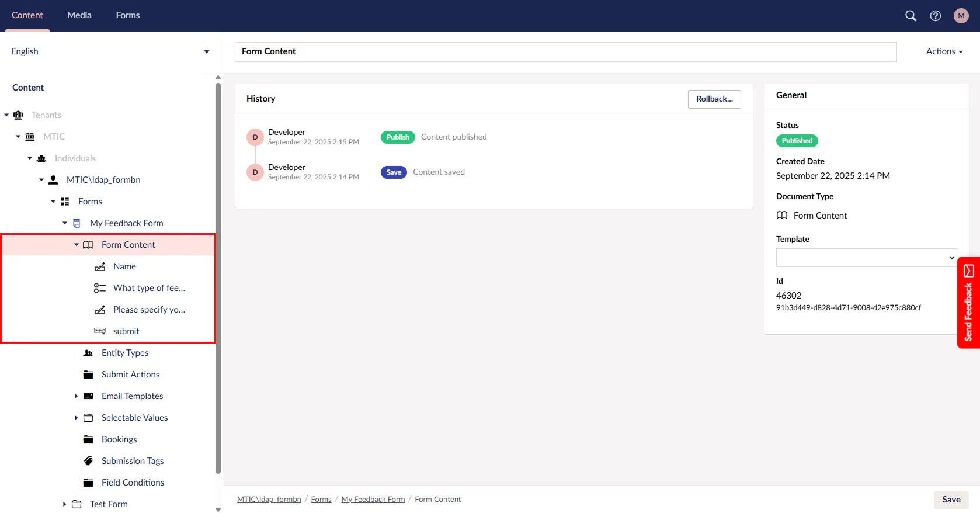The image size is (980, 513).
Task: Open the Template dropdown
Action: (866, 258)
